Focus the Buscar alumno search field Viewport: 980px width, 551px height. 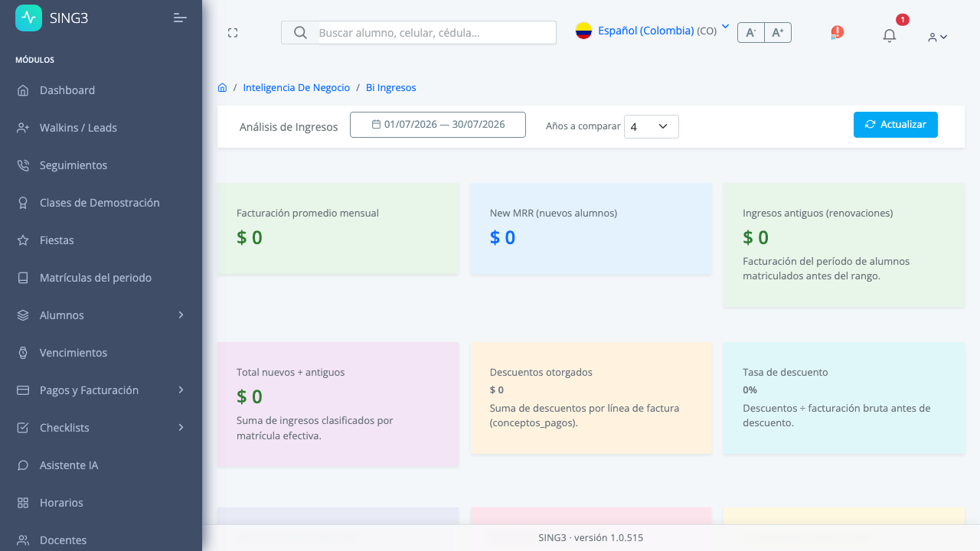point(436,33)
